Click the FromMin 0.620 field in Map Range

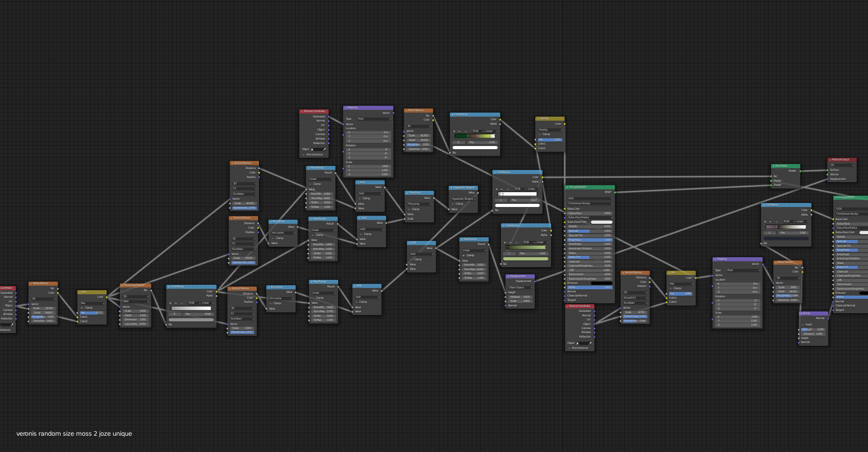pyautogui.click(x=323, y=307)
